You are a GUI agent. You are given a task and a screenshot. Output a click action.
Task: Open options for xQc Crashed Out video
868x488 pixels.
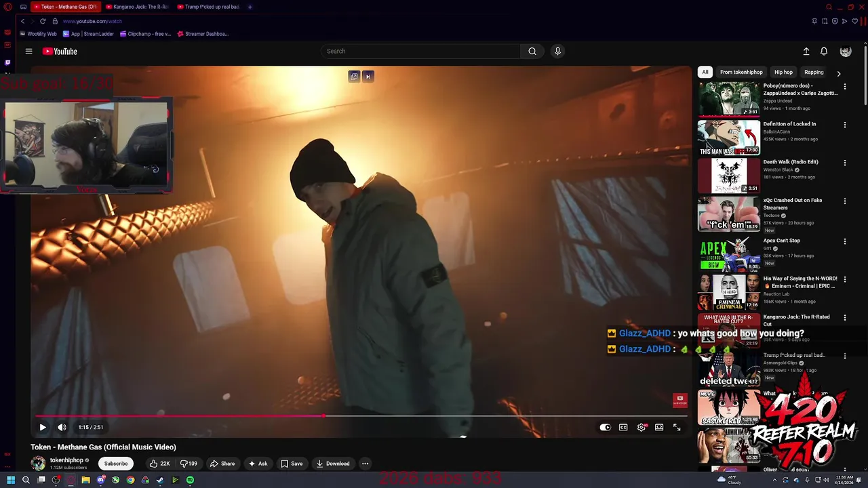[845, 201]
